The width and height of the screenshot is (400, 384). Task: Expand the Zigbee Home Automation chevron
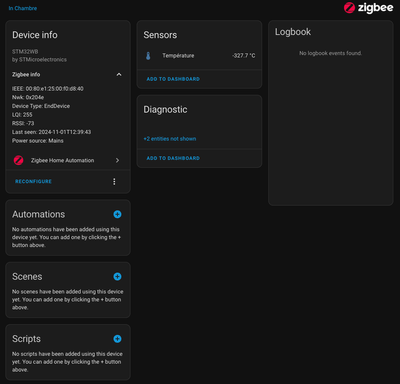(117, 160)
